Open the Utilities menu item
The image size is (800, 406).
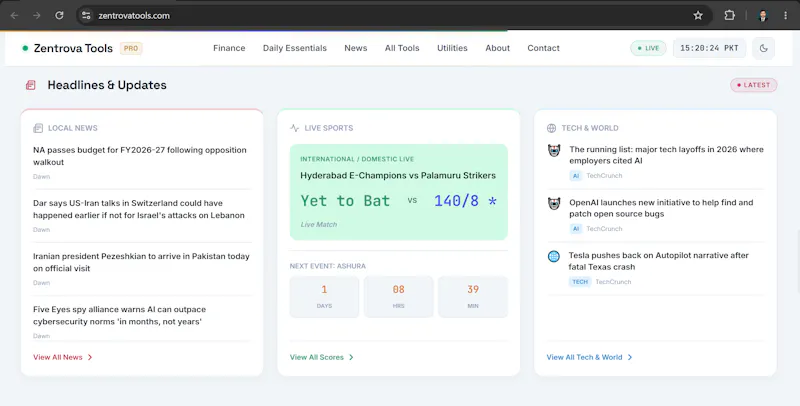[452, 48]
